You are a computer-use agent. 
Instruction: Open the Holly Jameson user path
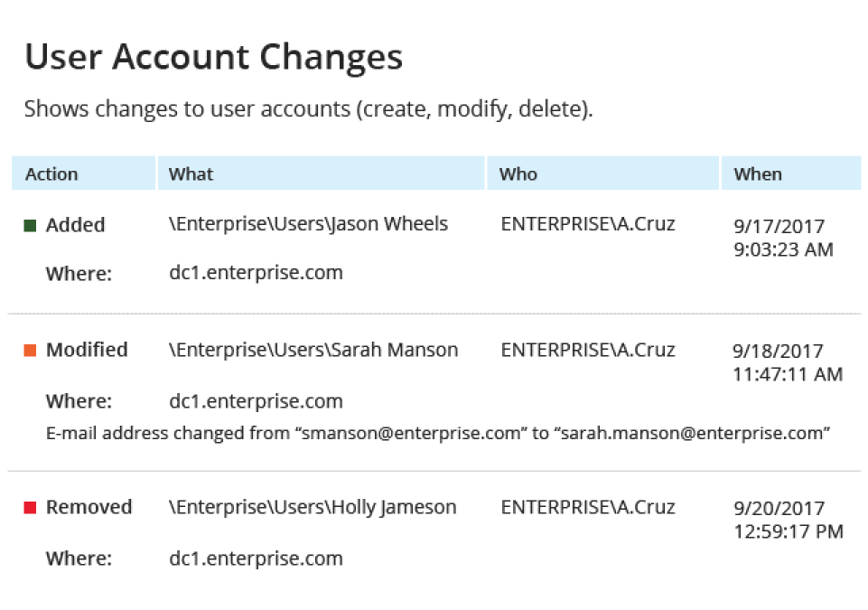[313, 507]
